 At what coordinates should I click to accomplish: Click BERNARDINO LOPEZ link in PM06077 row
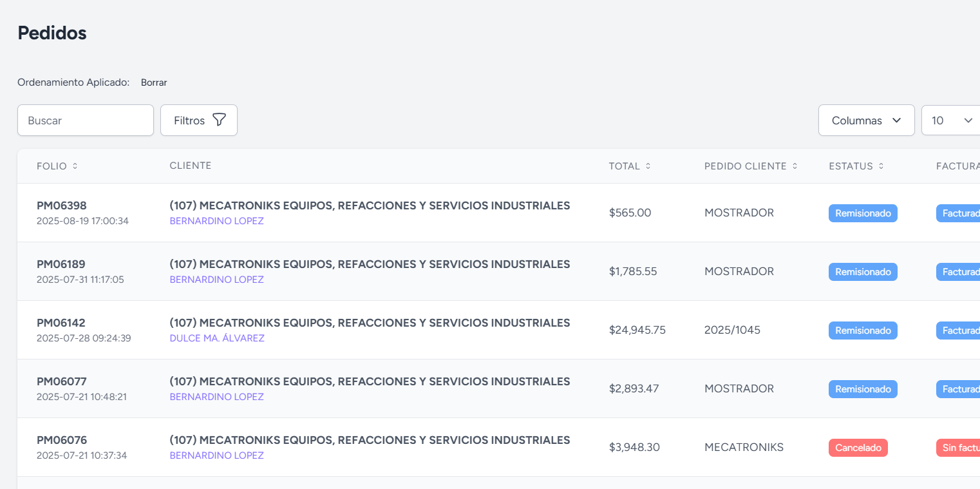click(217, 397)
